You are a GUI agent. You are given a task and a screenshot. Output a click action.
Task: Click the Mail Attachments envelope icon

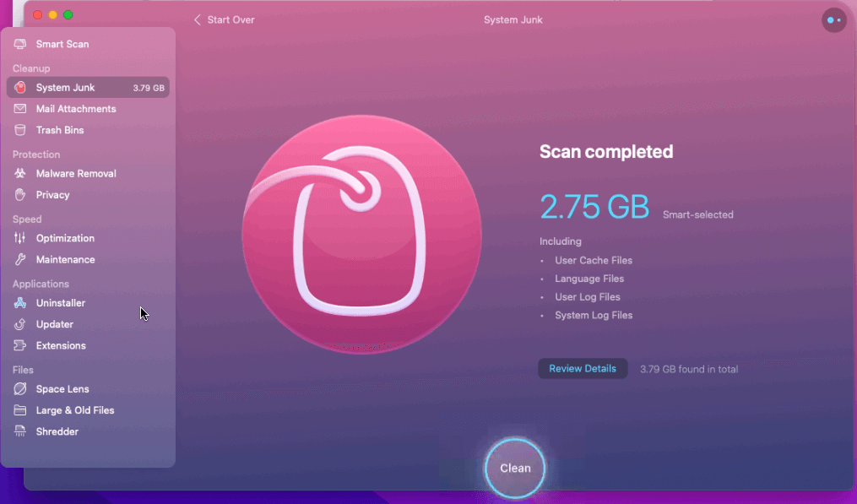[19, 109]
